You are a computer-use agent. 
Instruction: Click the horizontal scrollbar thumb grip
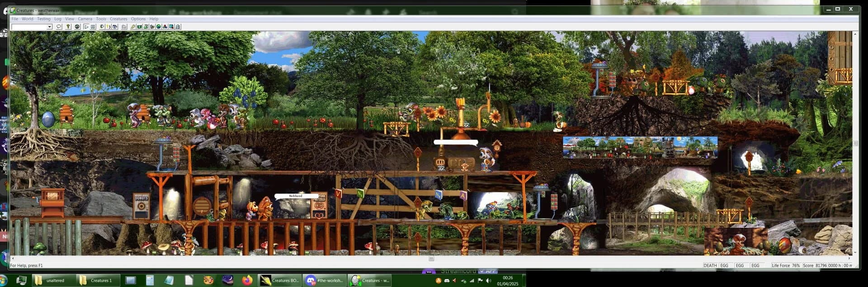[x=431, y=258]
